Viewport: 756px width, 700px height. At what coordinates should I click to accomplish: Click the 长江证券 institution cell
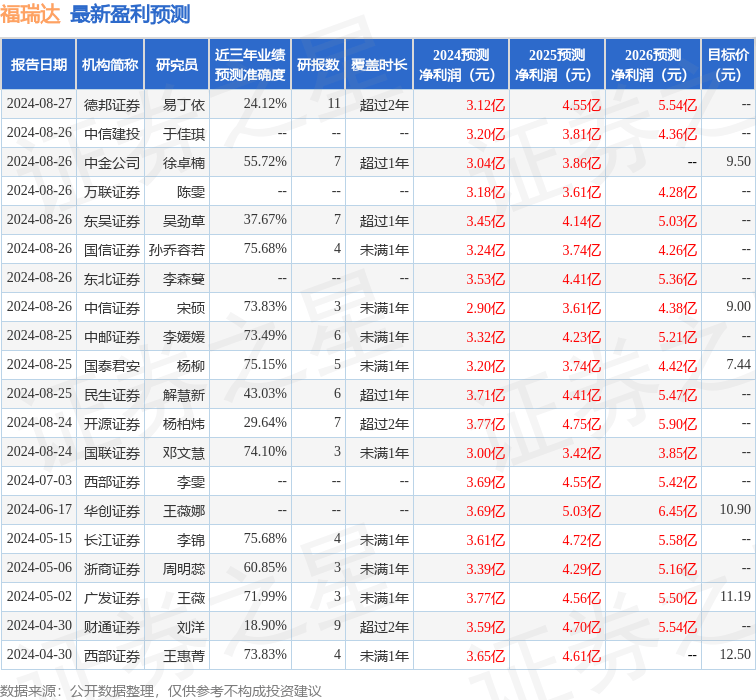tap(112, 540)
